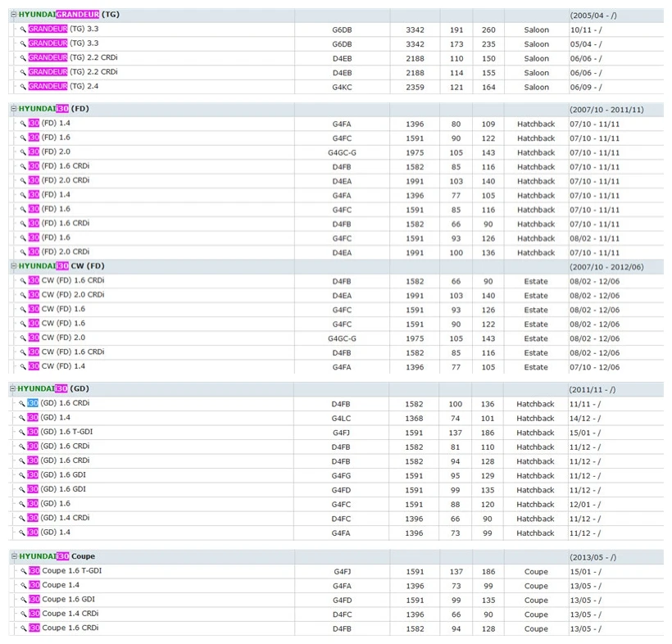The image size is (672, 644).
Task: Click magnifier icon for i30 (FD) 1.4 77 kW
Action: tap(23, 195)
